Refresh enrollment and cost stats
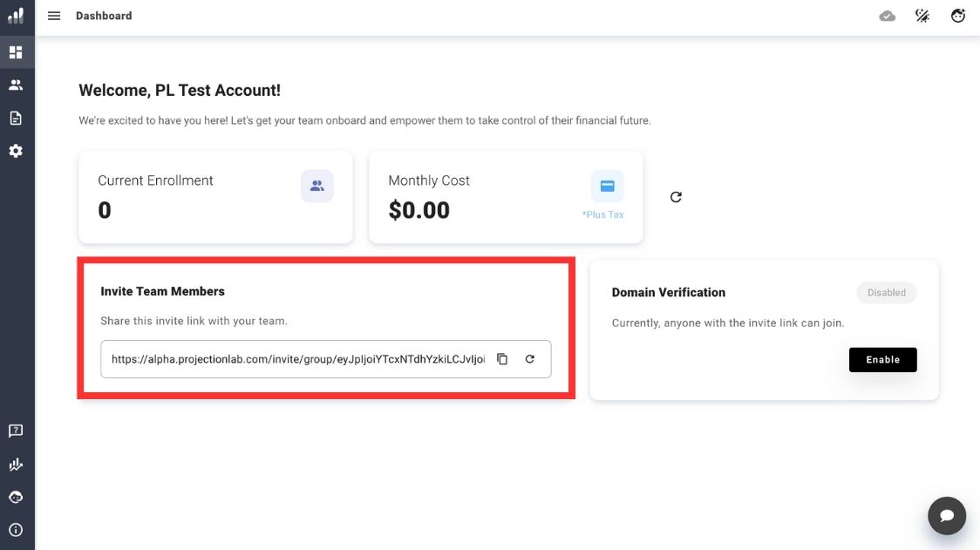This screenshot has width=980, height=550. click(x=676, y=197)
